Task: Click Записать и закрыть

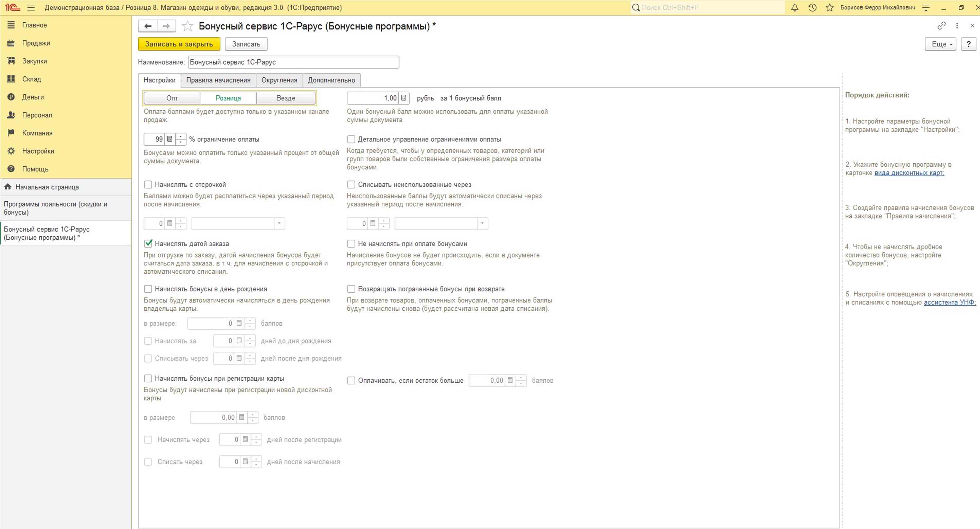Action: click(x=179, y=44)
